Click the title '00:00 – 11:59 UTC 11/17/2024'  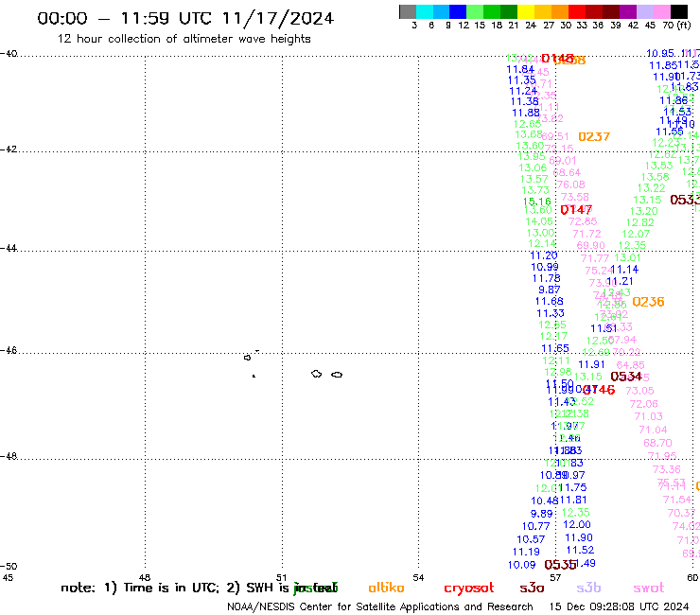(185, 18)
